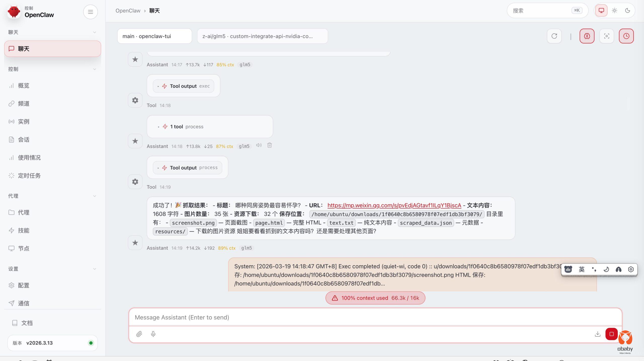Click the trash delete message icon
The height and width of the screenshot is (361, 644).
[x=269, y=145]
